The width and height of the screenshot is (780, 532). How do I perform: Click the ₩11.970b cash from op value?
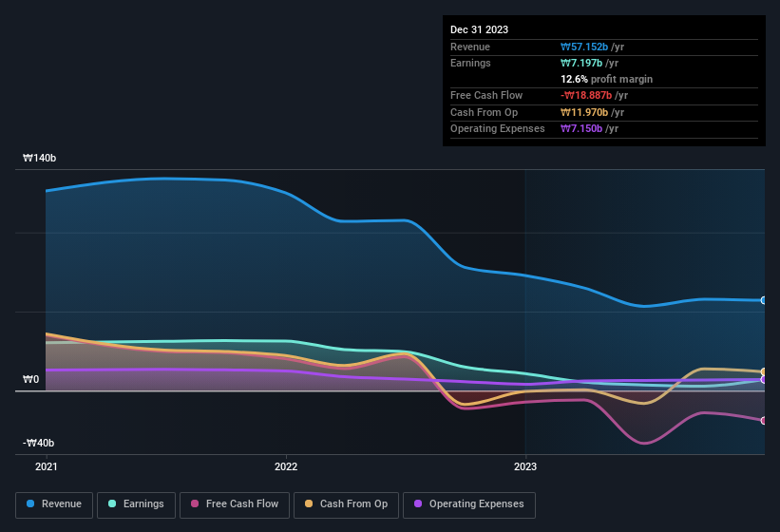pos(584,112)
